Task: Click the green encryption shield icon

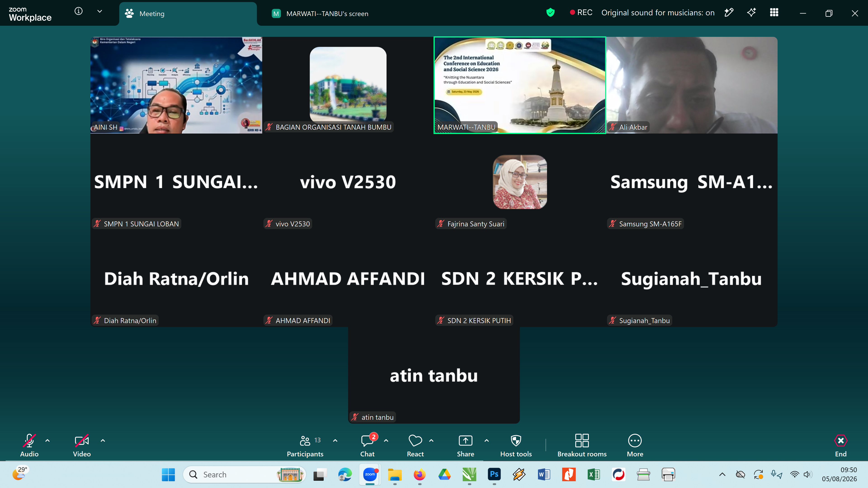Action: pos(550,12)
